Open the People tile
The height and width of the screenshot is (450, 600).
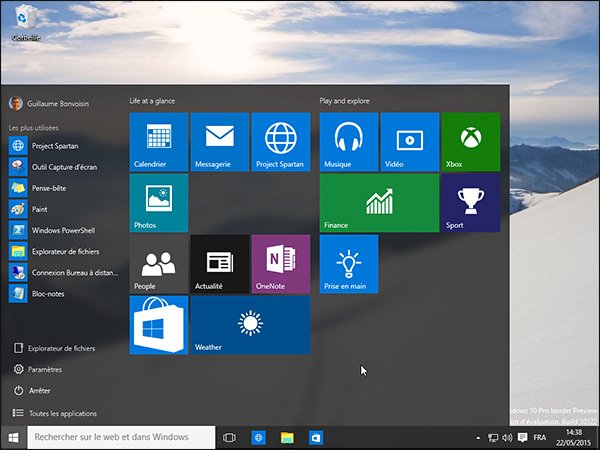(x=159, y=264)
